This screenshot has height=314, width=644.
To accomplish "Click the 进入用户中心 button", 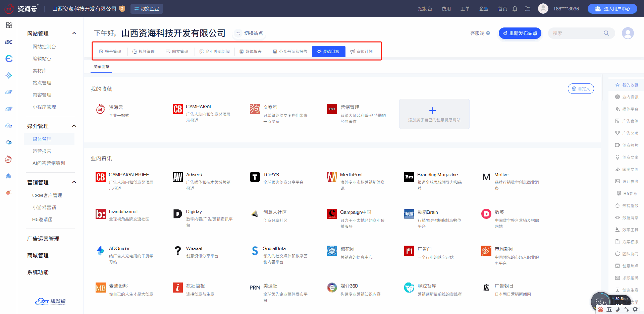I will click(x=612, y=9).
